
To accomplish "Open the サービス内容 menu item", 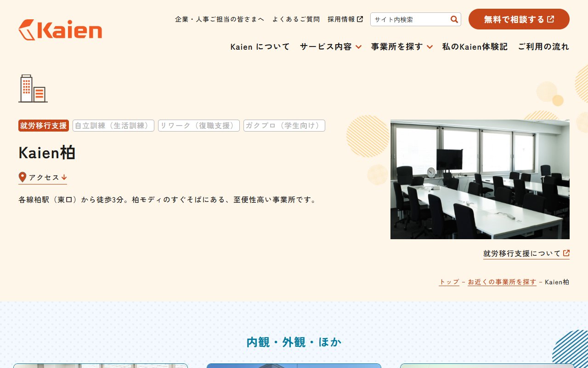I will click(x=326, y=46).
